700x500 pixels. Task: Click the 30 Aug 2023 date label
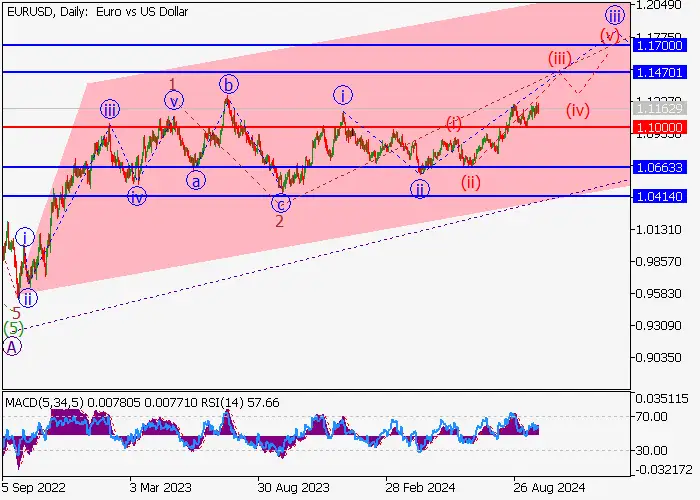click(x=294, y=488)
